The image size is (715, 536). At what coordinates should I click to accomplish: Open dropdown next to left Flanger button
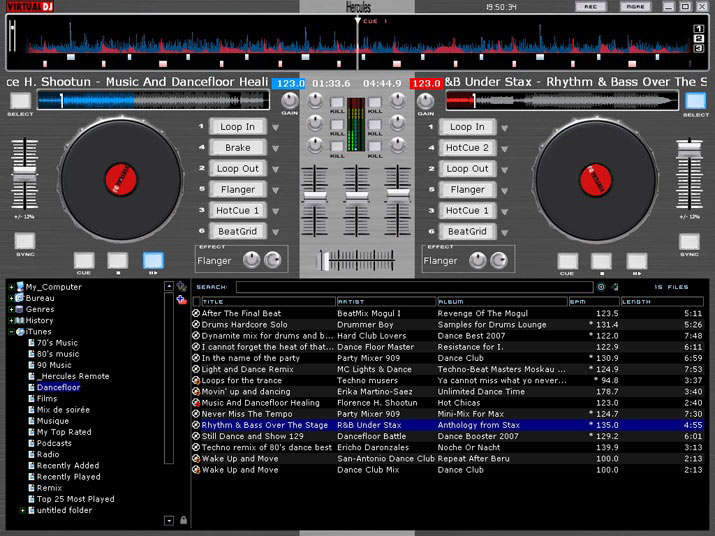pos(275,191)
